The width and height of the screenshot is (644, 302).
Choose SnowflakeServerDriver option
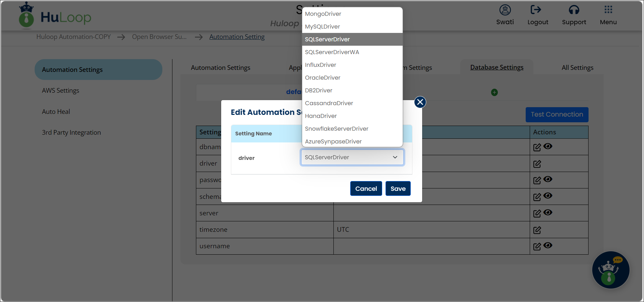coord(352,129)
